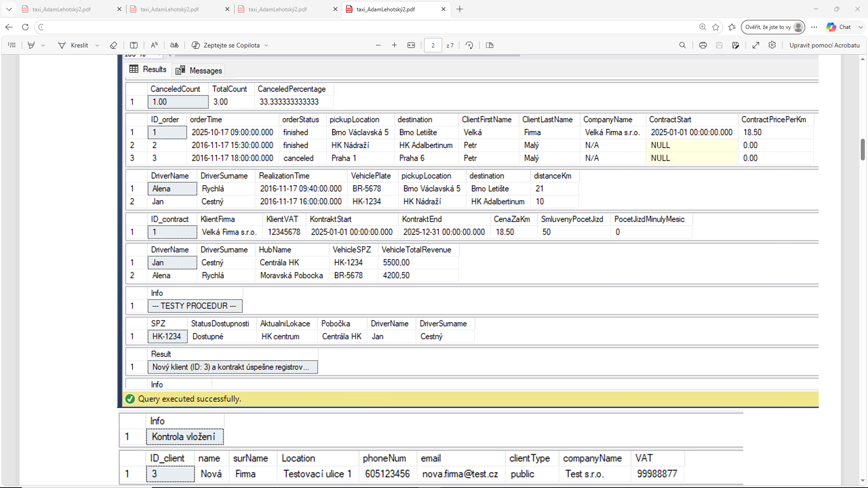Image resolution: width=868 pixels, height=488 pixels.
Task: Rotate the PDF page
Action: 469,45
